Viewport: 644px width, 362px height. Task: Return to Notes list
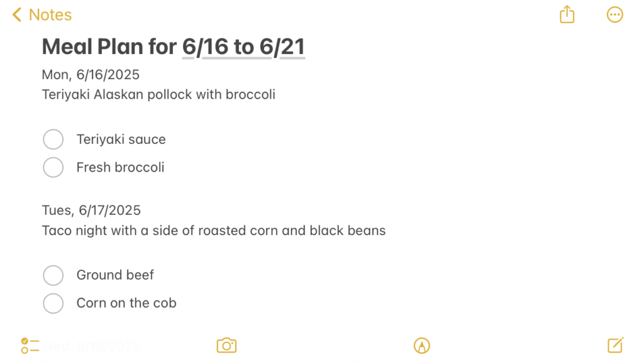50,14
